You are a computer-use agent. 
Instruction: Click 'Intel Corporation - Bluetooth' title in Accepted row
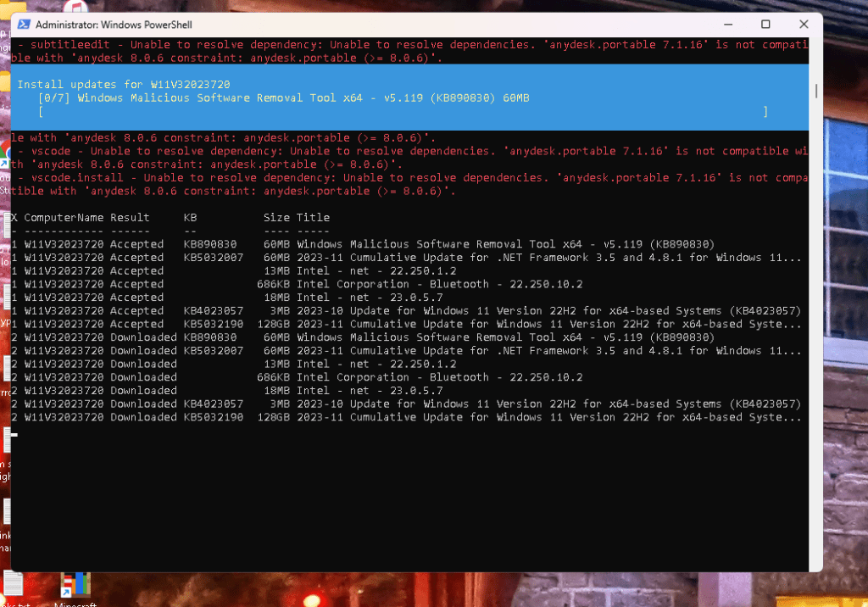pos(440,284)
